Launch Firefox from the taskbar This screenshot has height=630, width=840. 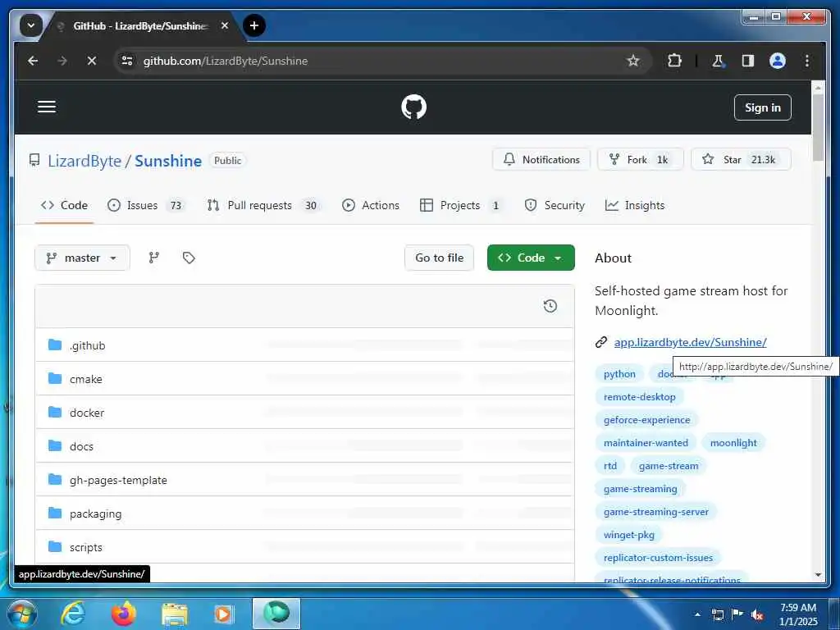coord(123,614)
